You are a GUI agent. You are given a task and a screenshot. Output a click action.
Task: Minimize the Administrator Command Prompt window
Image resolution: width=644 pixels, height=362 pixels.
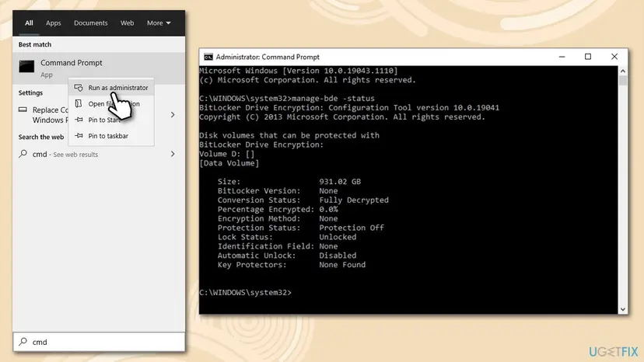click(562, 57)
